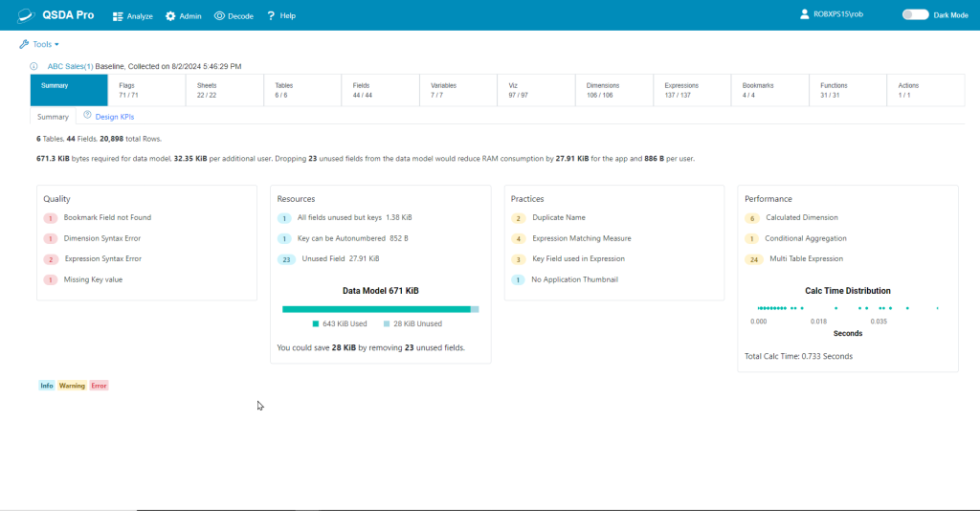Click the Warning legend badge
The width and height of the screenshot is (980, 511).
point(72,386)
